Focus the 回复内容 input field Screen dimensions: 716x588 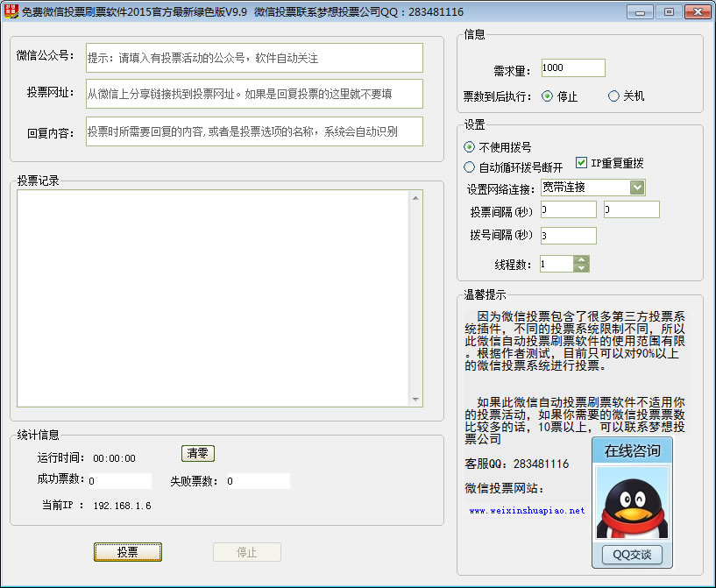click(254, 131)
